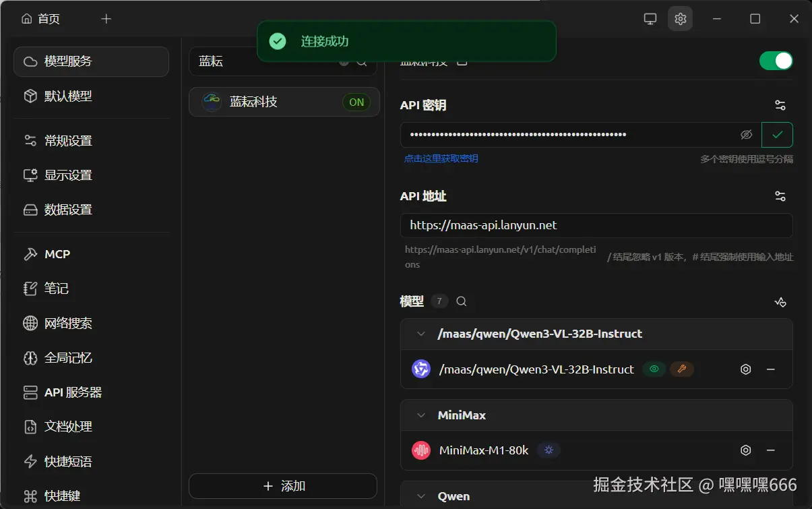Disable the 蓝耘科技 provider switch

pos(776,60)
